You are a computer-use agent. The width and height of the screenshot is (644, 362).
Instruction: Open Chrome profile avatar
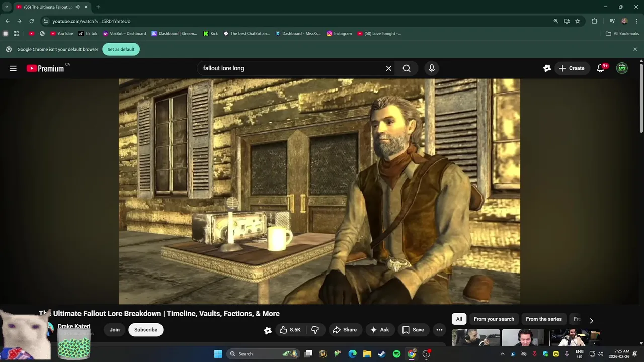tap(624, 21)
